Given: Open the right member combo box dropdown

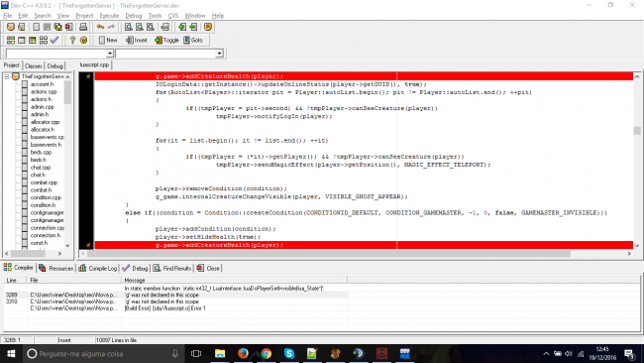Looking at the screenshot, I should coord(219,54).
